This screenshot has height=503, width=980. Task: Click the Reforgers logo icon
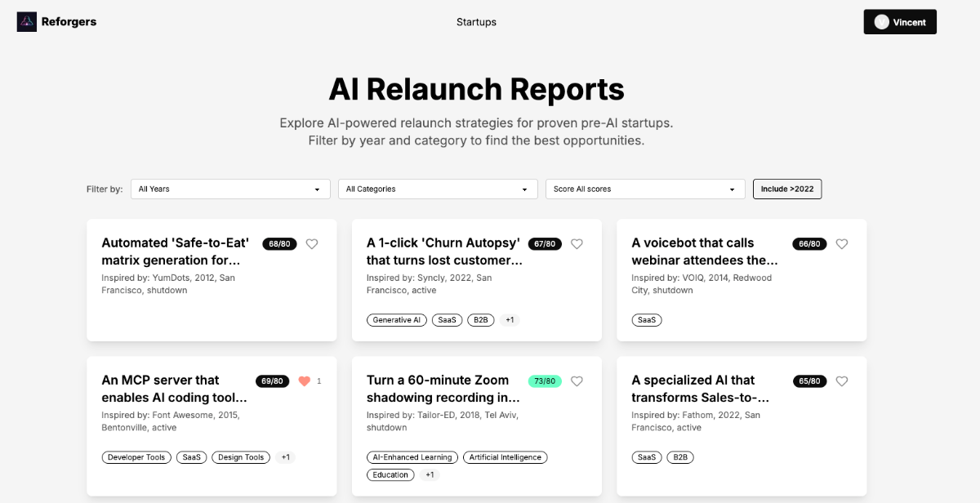[27, 22]
